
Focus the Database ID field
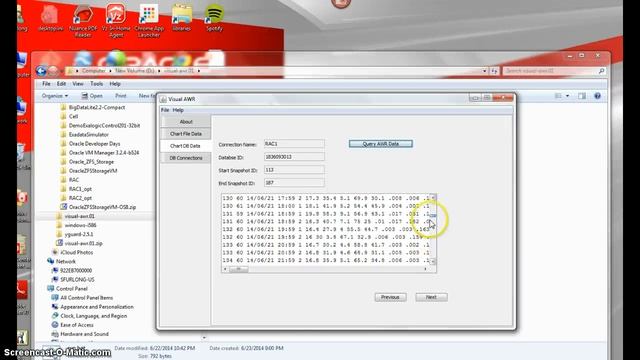point(294,157)
